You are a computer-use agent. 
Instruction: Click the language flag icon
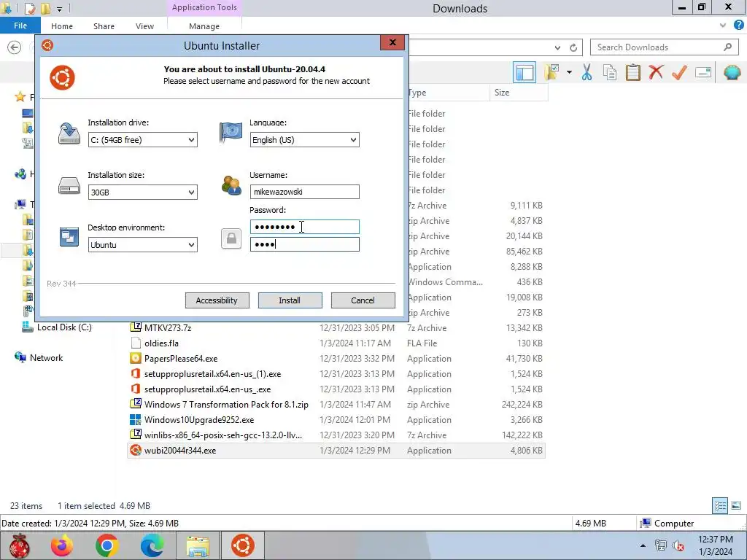[x=231, y=132]
